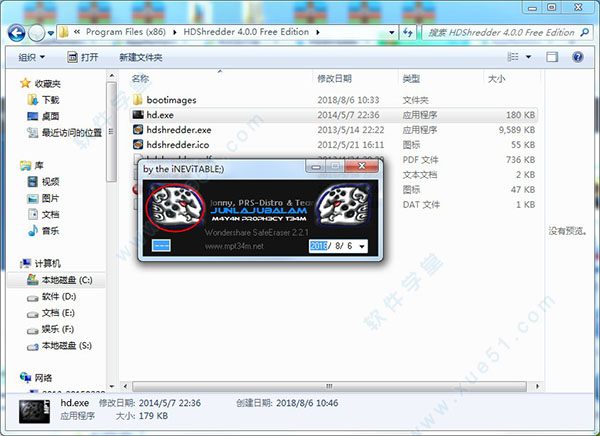Screen dimensions: 600x436
Task: Select the hd.exe file icon
Action: pyautogui.click(x=138, y=115)
